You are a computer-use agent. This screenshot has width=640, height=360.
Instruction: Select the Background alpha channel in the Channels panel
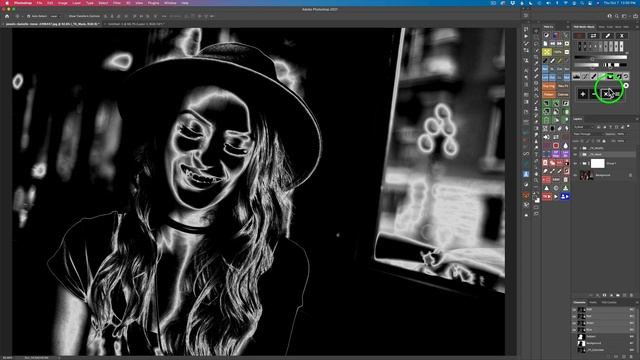click(604, 343)
